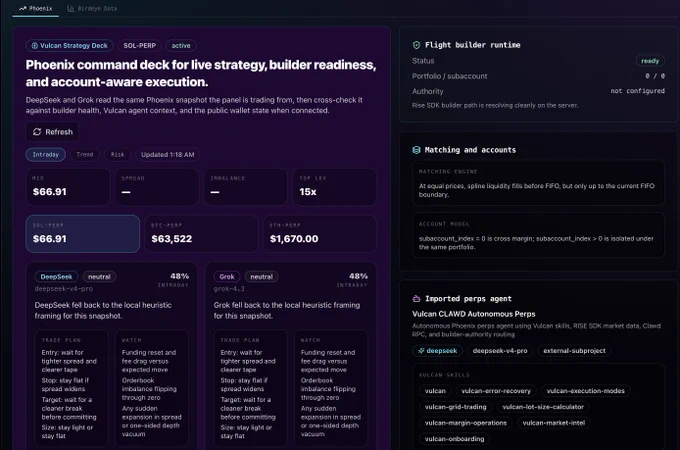The width and height of the screenshot is (680, 450).
Task: Click the Updated 1:18 AM label
Action: click(167, 154)
